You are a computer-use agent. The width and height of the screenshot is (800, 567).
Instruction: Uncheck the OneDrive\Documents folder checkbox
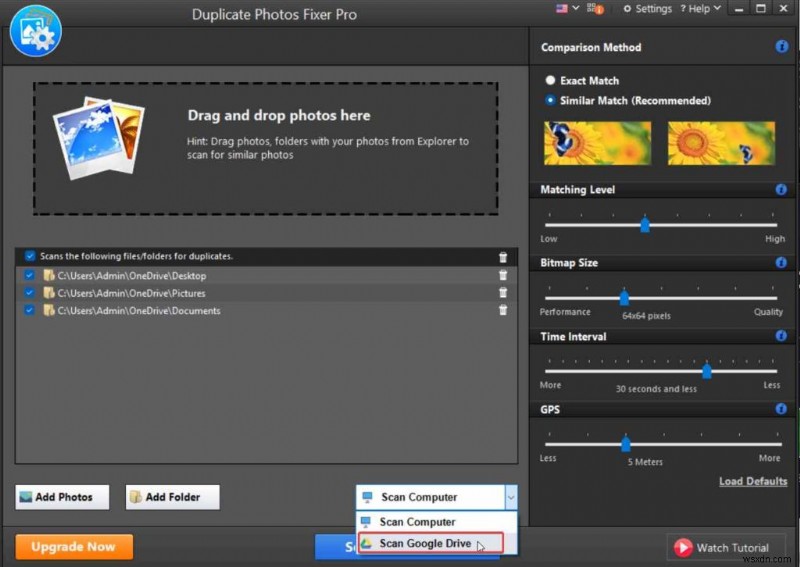point(30,310)
